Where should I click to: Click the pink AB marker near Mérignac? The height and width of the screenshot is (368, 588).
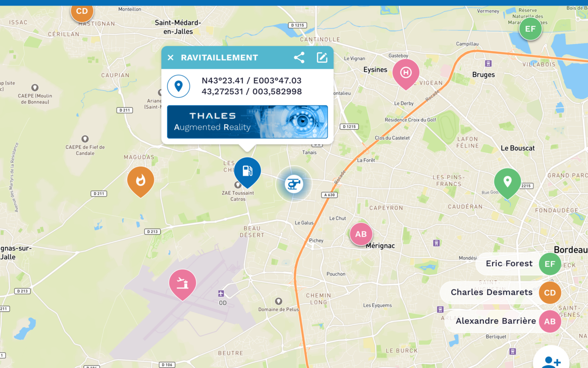tap(361, 234)
